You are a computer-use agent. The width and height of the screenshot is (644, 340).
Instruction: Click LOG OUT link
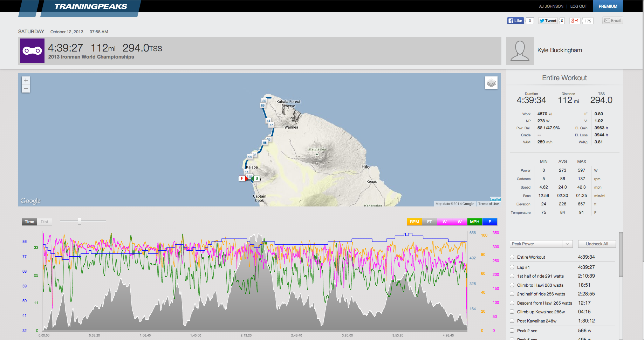578,6
